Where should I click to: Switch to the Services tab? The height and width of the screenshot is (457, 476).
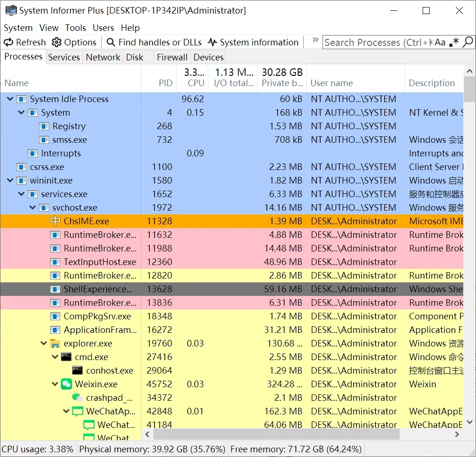64,57
